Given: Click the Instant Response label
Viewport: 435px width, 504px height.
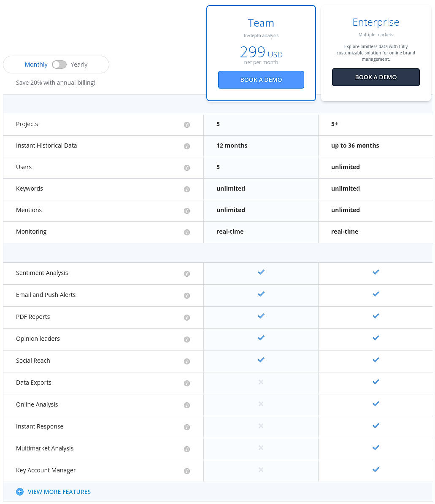Looking at the screenshot, I should click(40, 426).
